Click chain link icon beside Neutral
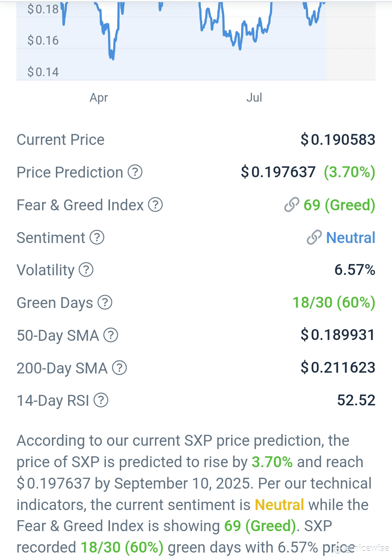This screenshot has width=392, height=558. click(x=314, y=238)
